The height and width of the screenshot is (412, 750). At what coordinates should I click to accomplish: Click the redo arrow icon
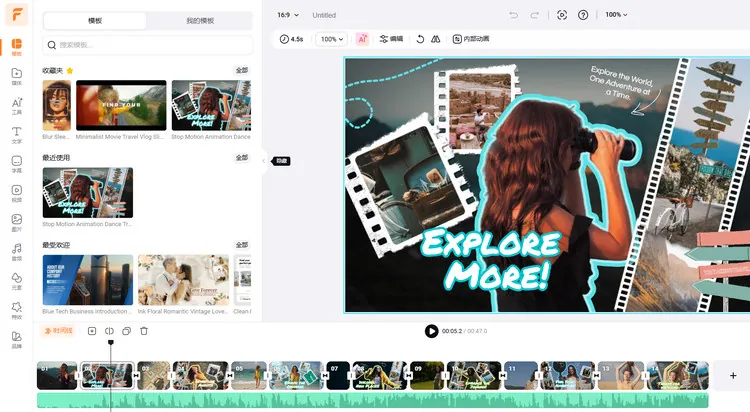click(537, 15)
